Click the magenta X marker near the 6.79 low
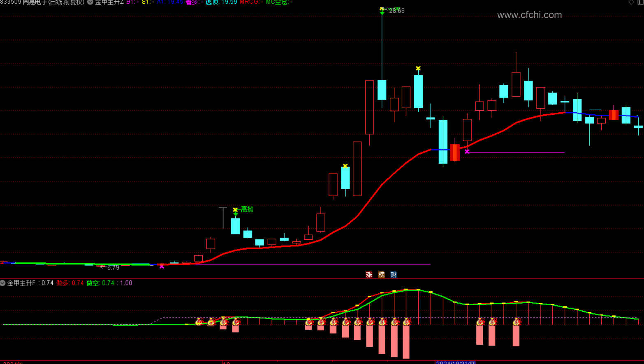 coord(162,266)
